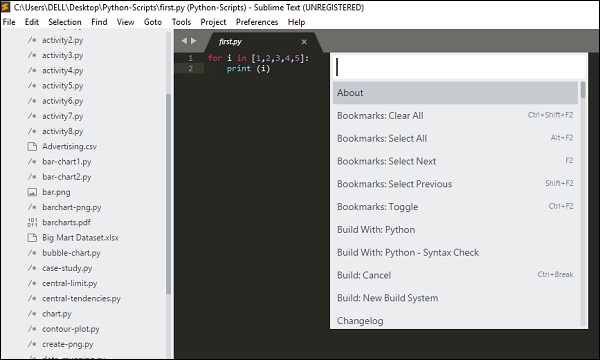Click line number 2 in the gutter
600x360 pixels.
pyautogui.click(x=190, y=68)
